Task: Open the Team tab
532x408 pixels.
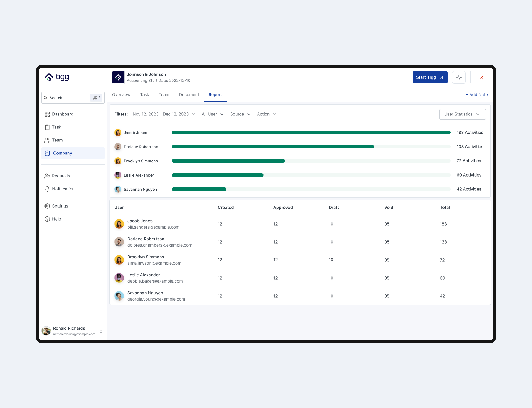Action: pyautogui.click(x=164, y=95)
